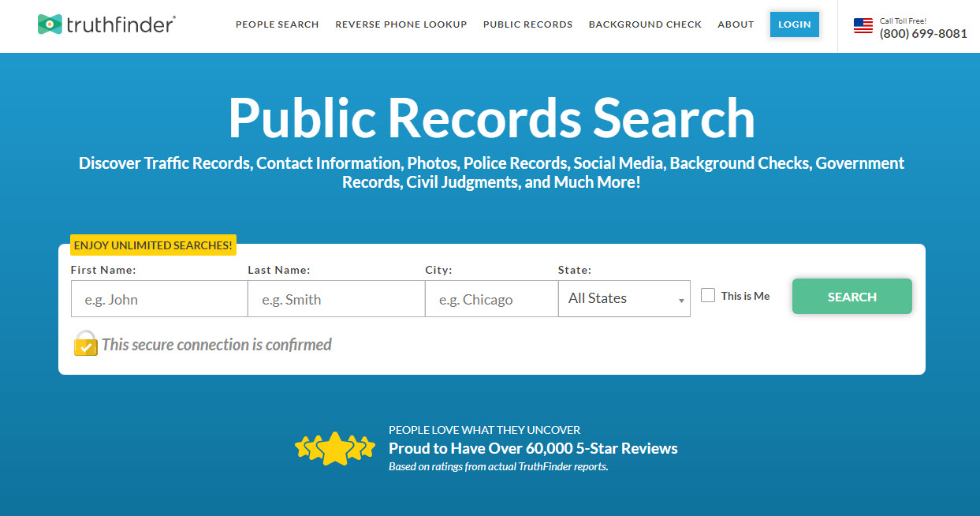Click the Login button
Screen dimensions: 980x516
tap(795, 24)
